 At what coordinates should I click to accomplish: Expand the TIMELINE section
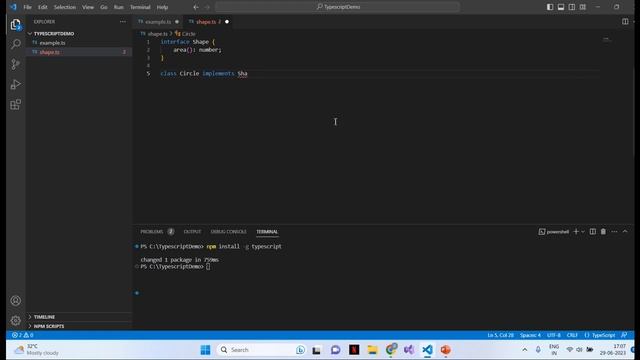pos(44,317)
